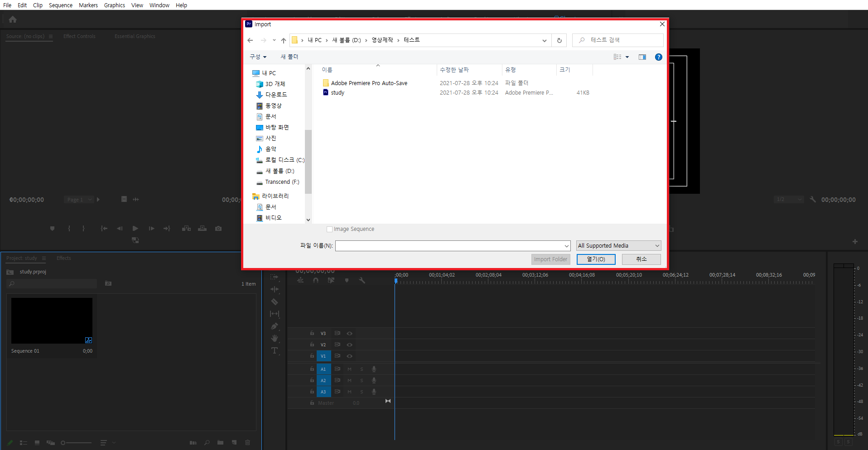Click Play in Source monitor
Viewport: 868px width, 450px height.
[135, 229]
